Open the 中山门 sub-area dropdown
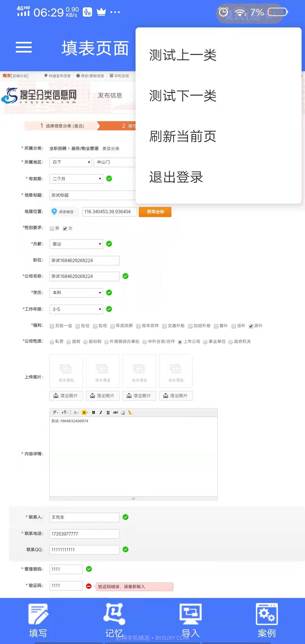Viewport: 305px width, 644px height. pyautogui.click(x=115, y=162)
